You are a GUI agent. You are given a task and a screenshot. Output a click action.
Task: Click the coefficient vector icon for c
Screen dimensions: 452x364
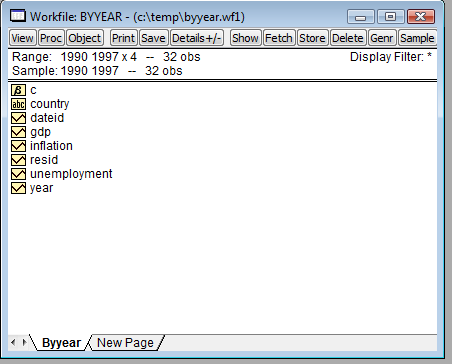point(18,90)
